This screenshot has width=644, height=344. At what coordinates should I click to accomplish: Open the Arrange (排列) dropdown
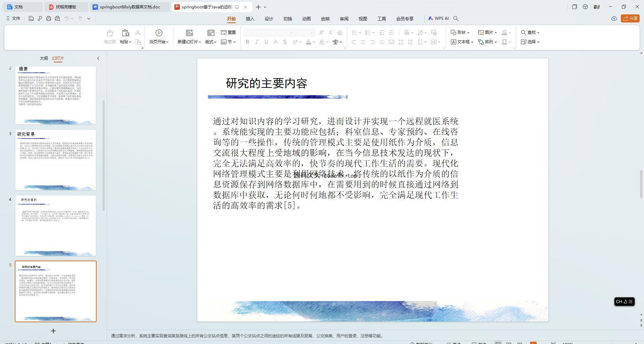tap(487, 42)
